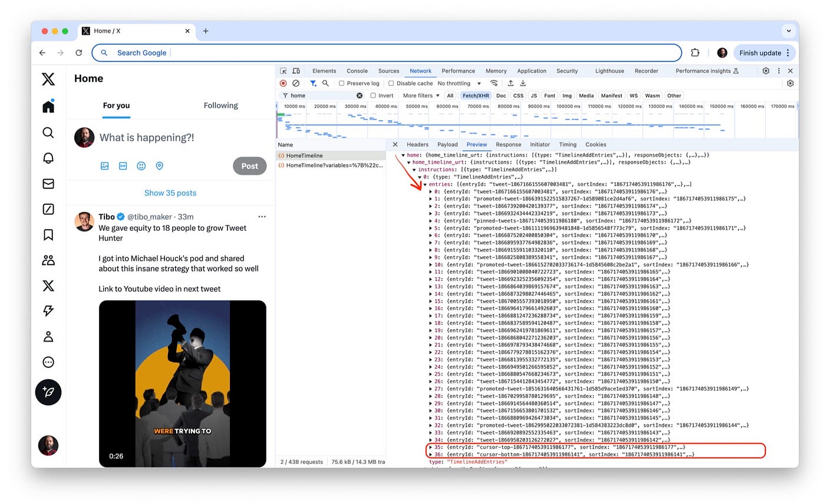Image resolution: width=825 pixels, height=504 pixels.
Task: Open More circle-dots icon in sidebar
Action: 48,362
